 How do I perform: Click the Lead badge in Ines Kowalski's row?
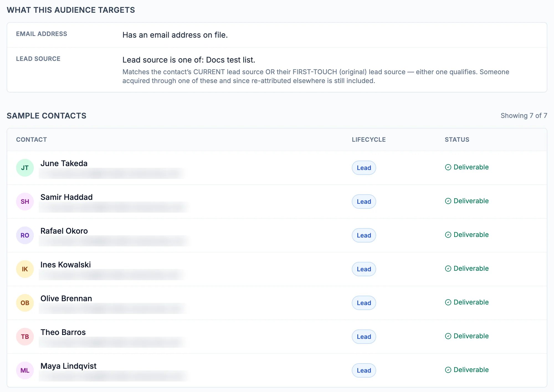[x=364, y=269]
